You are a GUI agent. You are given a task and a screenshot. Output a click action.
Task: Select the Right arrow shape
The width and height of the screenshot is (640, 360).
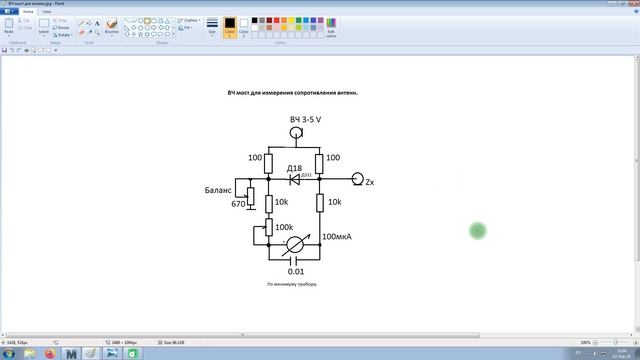(x=154, y=28)
